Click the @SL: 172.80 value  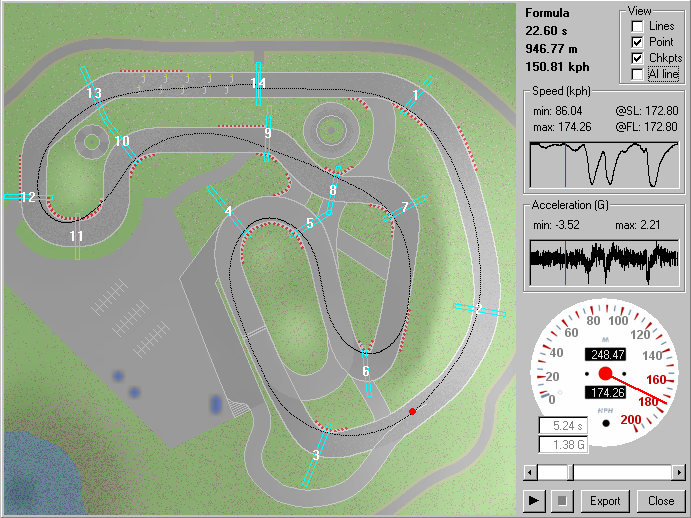click(647, 111)
